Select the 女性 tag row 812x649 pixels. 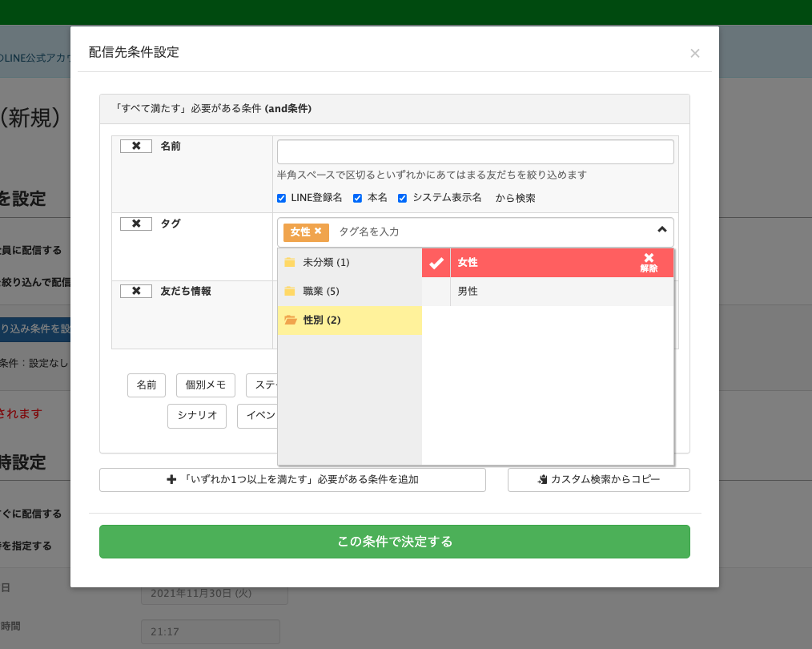[x=548, y=263]
